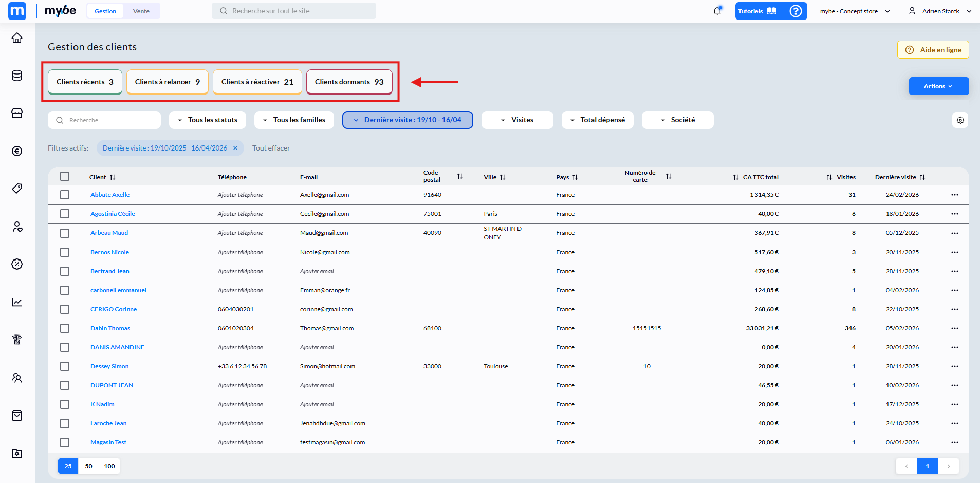Check the box for CERIGO Corinne
Image resolution: width=980 pixels, height=483 pixels.
65,309
